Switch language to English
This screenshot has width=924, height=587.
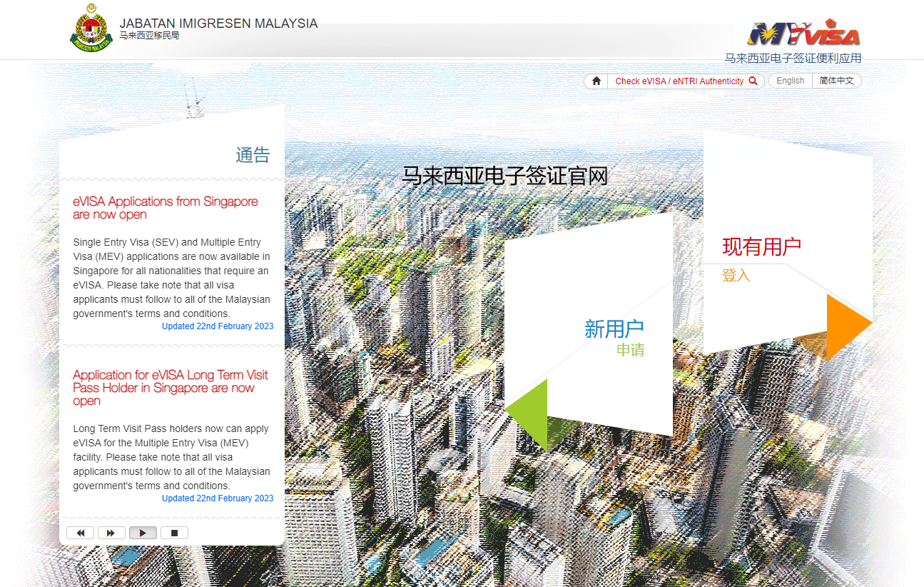click(790, 81)
